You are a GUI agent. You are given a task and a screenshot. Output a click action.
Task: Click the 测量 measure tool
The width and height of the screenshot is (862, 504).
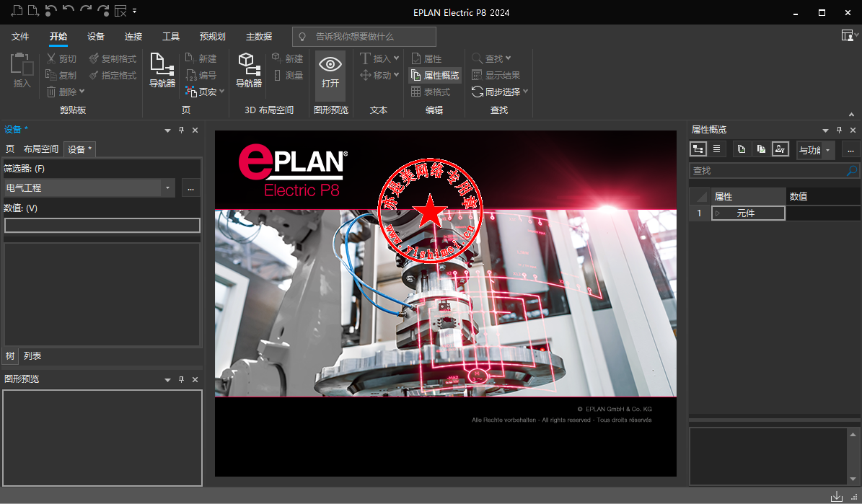tap(288, 75)
